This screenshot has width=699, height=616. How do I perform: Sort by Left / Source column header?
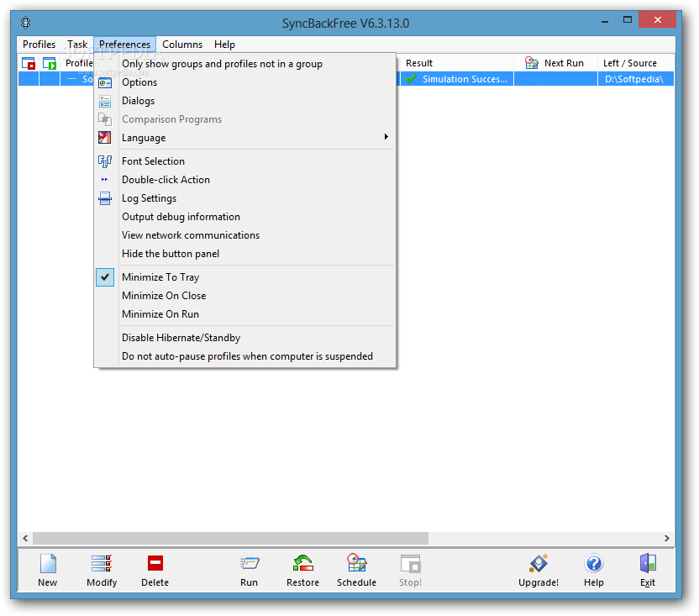636,63
